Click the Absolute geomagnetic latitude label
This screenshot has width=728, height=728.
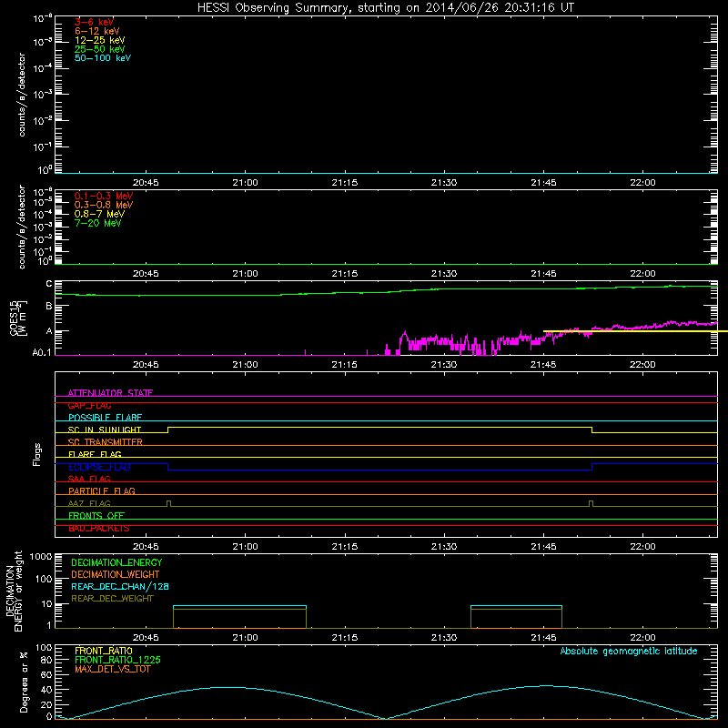click(629, 652)
